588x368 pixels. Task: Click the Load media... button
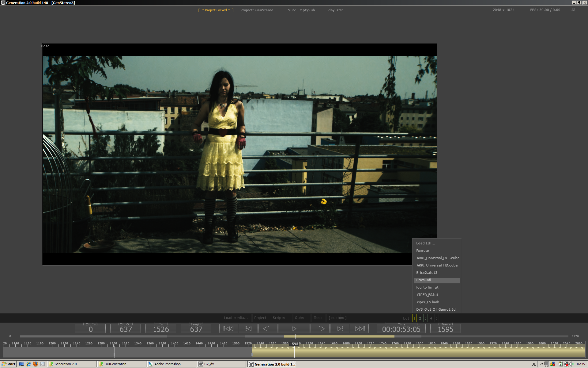(236, 318)
